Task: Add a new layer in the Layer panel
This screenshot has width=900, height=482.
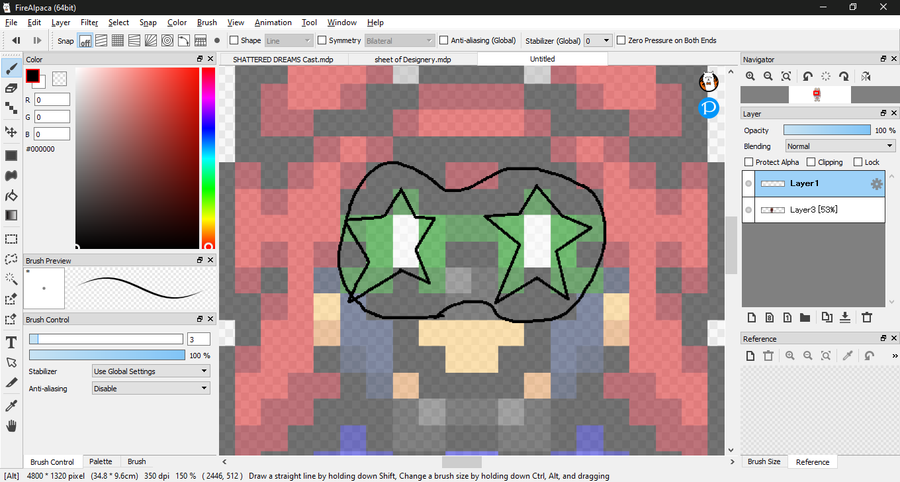Action: (751, 317)
